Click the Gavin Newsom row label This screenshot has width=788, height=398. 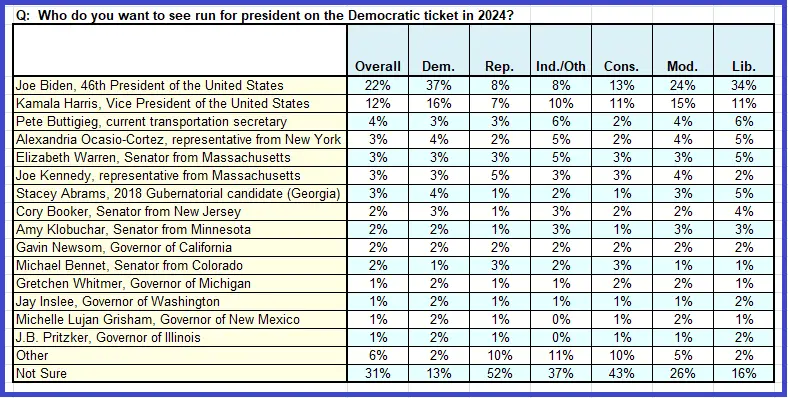coord(180,247)
